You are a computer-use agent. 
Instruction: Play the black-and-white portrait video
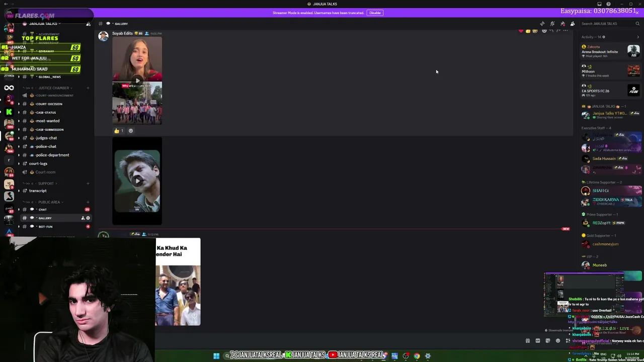(x=137, y=181)
